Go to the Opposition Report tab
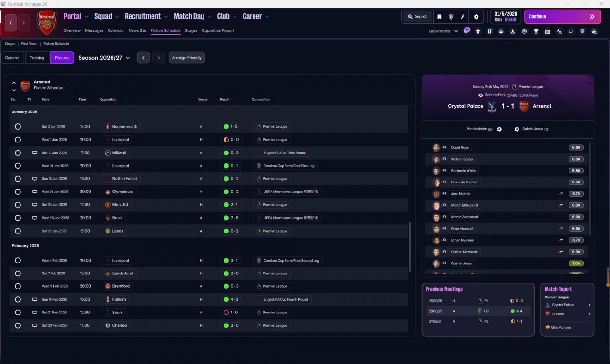610x364 pixels. (218, 30)
